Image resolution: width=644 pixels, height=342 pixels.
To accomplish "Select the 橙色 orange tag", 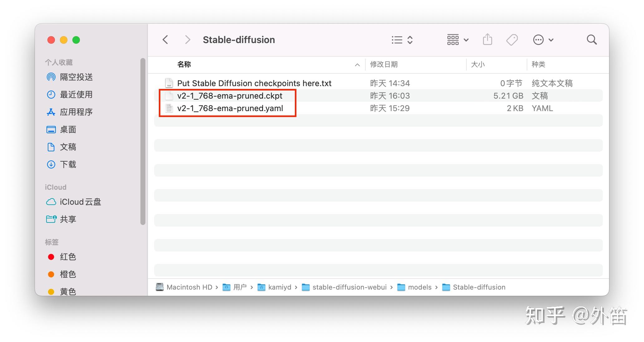I will (68, 274).
